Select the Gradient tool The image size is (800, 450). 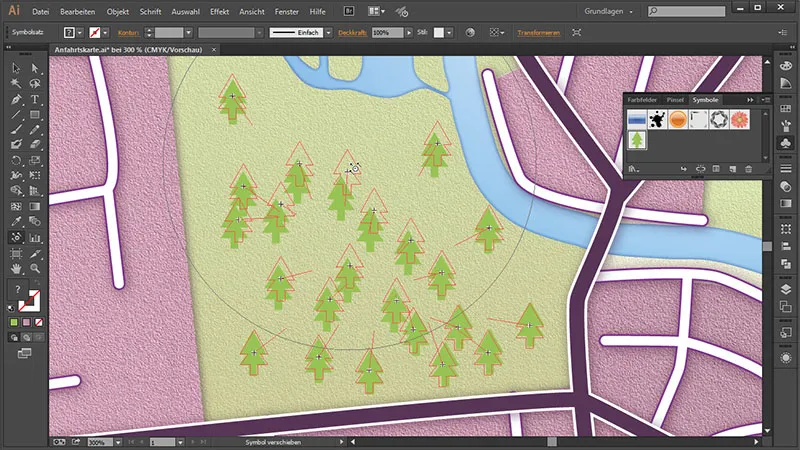35,207
